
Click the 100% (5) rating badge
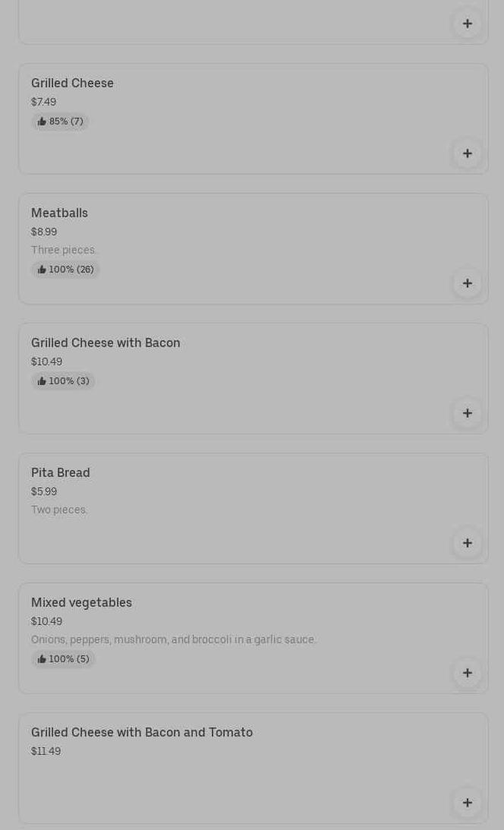coord(64,659)
